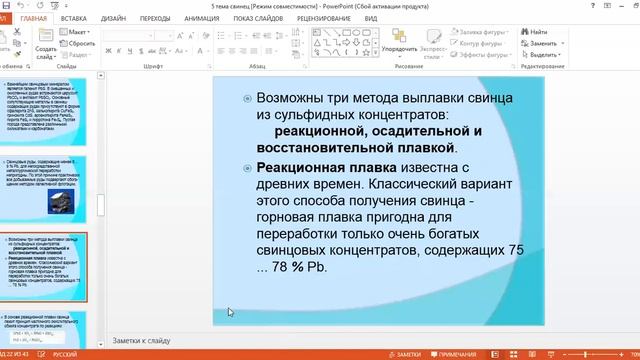Switch to Reading view in status bar

tap(532, 354)
